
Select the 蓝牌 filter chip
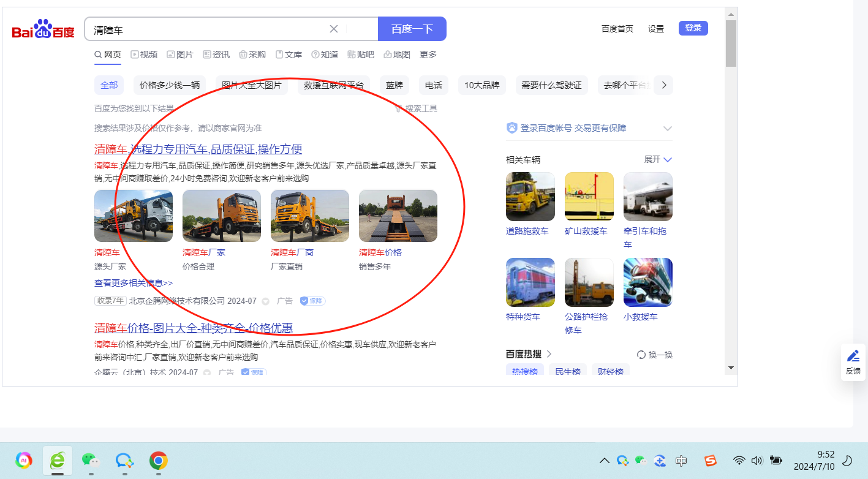click(394, 85)
